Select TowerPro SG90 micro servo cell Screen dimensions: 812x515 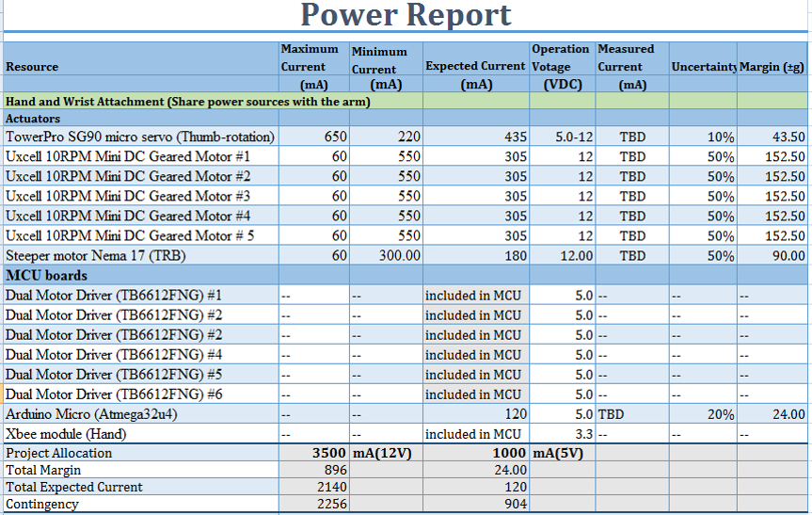141,137
